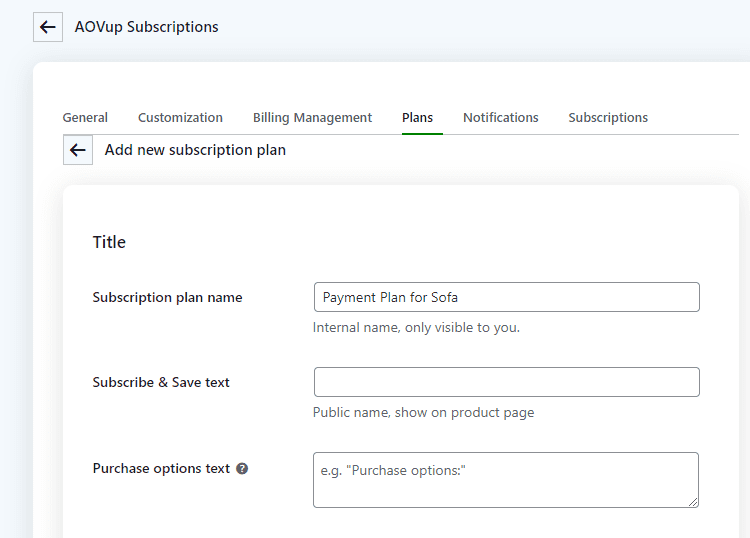Click the Purchase options text label
The height and width of the screenshot is (538, 750).
pos(161,469)
